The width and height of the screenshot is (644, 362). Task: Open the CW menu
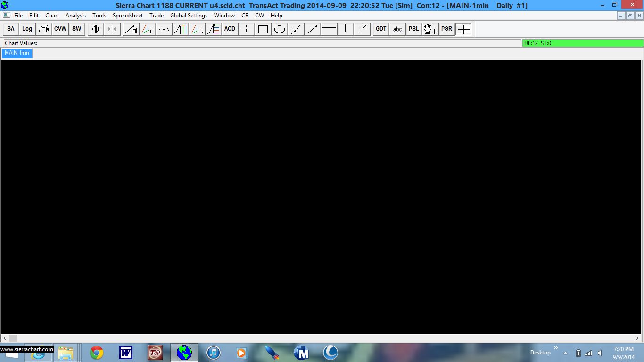260,16
